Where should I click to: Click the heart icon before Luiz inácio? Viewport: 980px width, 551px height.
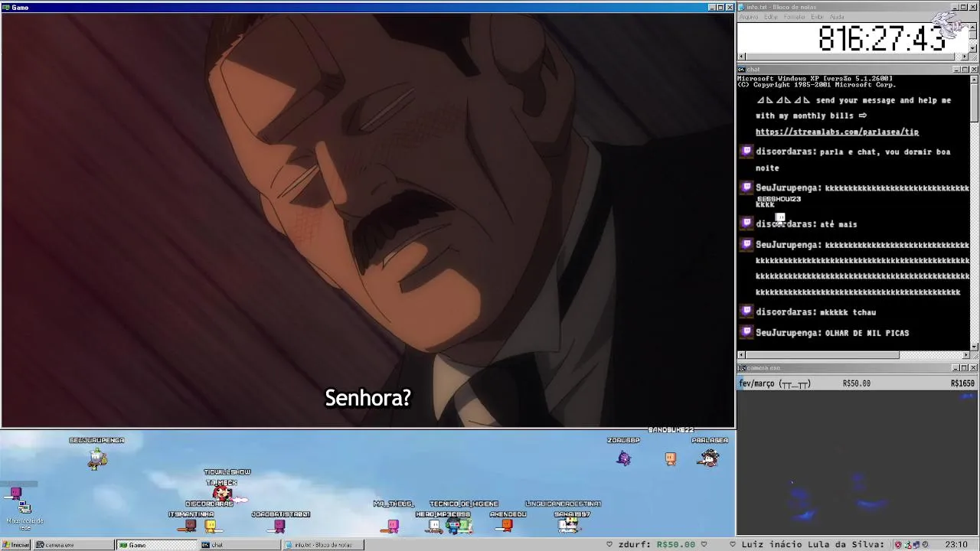point(733,545)
